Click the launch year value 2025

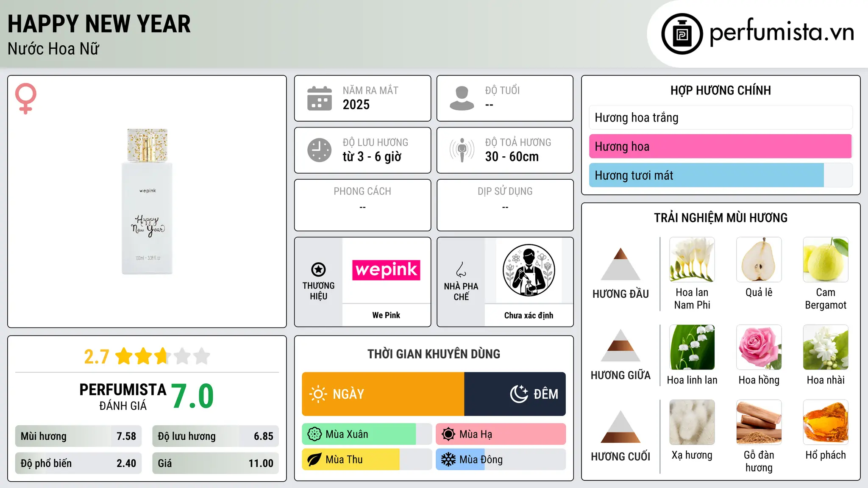pyautogui.click(x=356, y=105)
